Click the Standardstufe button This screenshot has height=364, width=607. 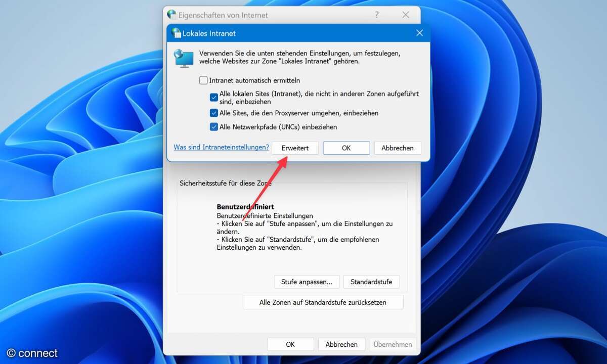coord(371,282)
